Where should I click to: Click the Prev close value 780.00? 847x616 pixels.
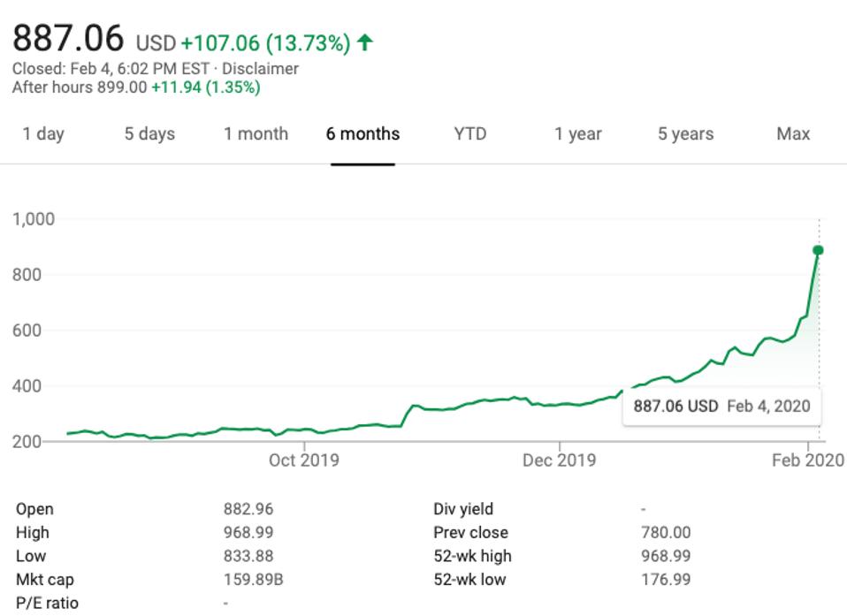click(666, 533)
